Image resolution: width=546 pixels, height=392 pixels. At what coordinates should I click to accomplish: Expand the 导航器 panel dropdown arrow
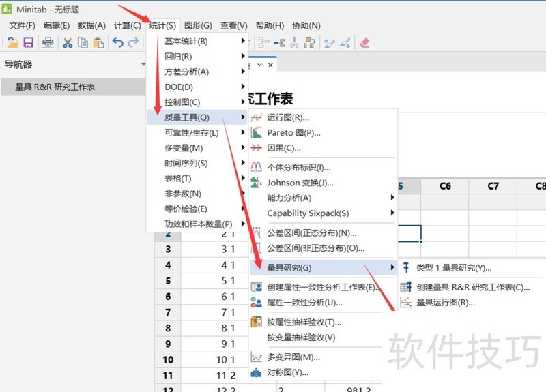[x=143, y=65]
